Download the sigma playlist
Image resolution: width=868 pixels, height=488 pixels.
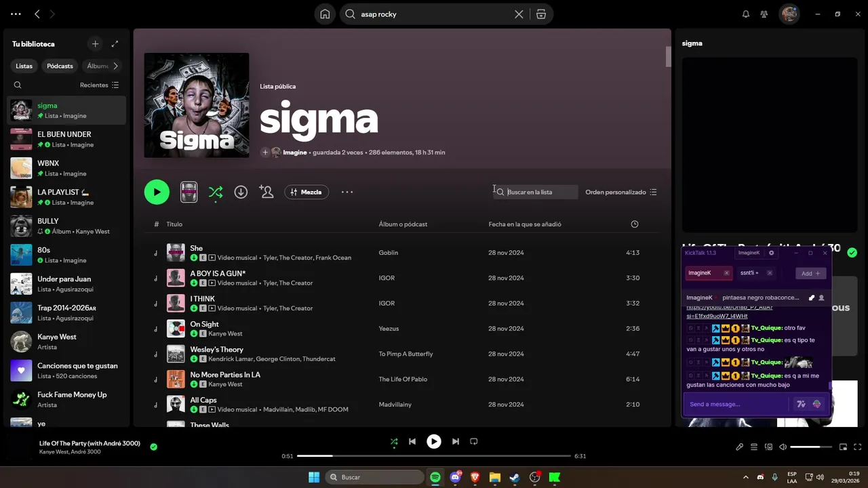tap(241, 192)
